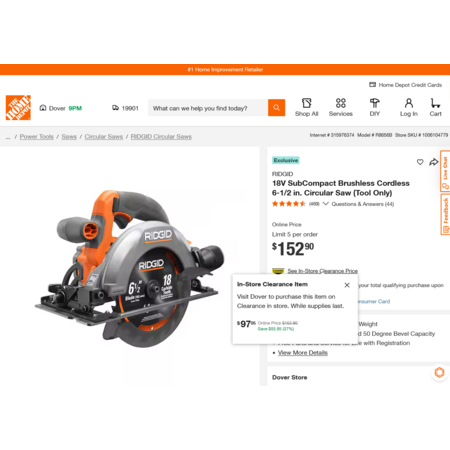Click the Home Depot logo

[x=18, y=108]
